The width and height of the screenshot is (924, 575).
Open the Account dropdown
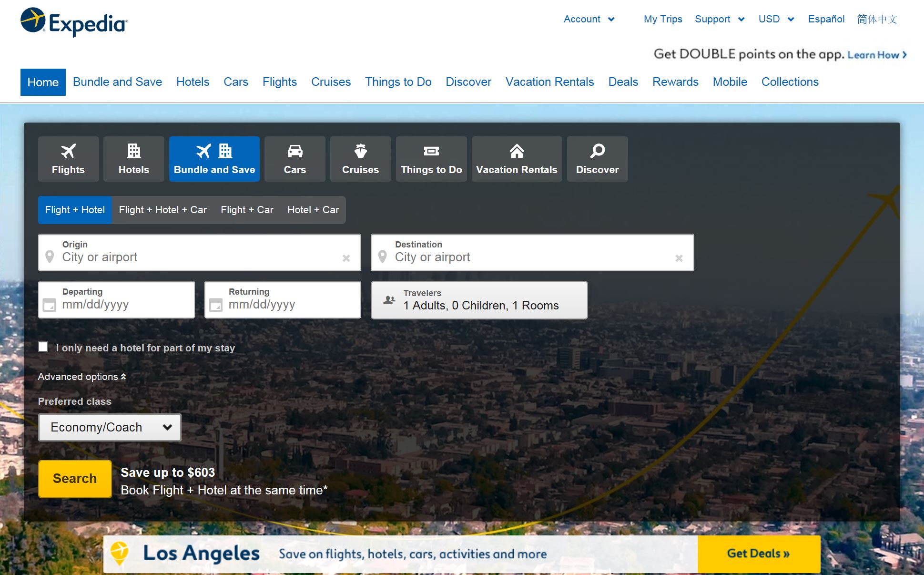(589, 19)
